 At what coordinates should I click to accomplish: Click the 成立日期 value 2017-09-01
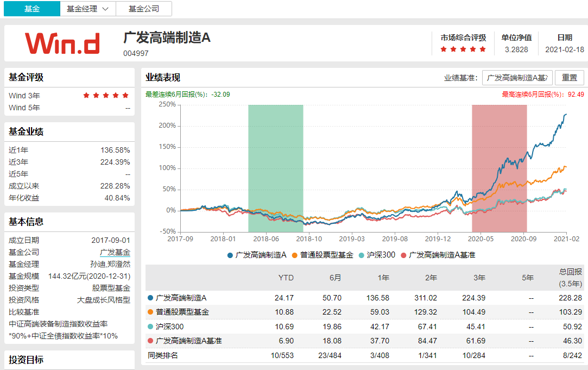coord(111,240)
